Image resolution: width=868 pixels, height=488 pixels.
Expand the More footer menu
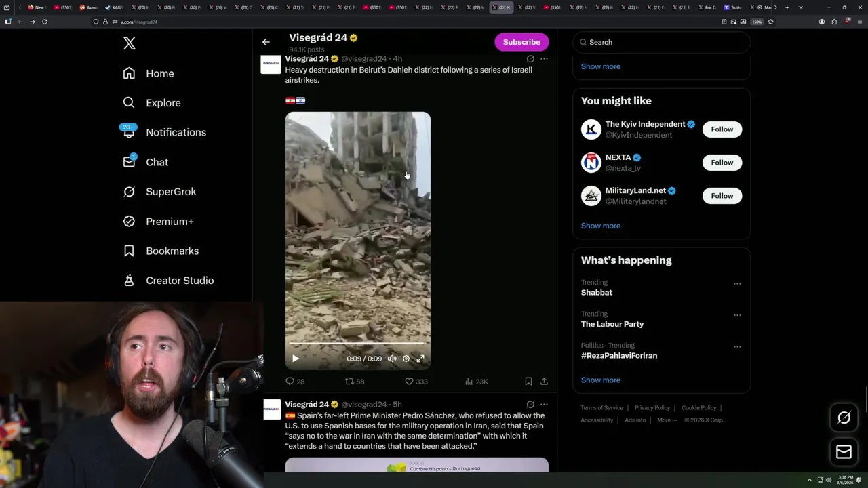666,420
